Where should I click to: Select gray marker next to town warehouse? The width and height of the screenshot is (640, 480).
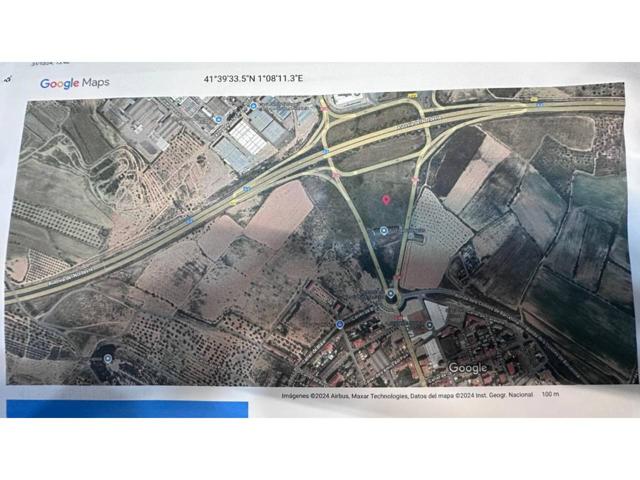(x=429, y=325)
